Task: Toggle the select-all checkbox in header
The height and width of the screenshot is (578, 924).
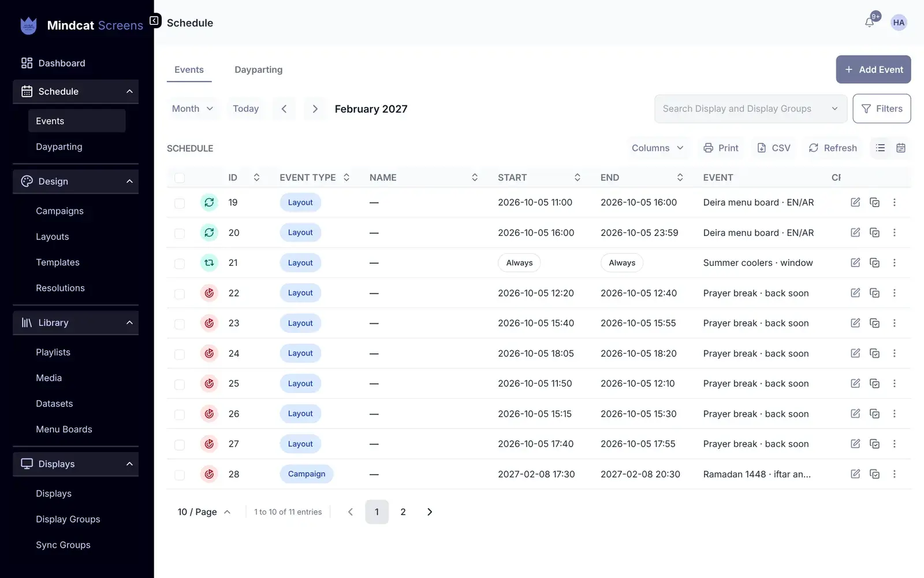Action: click(180, 177)
